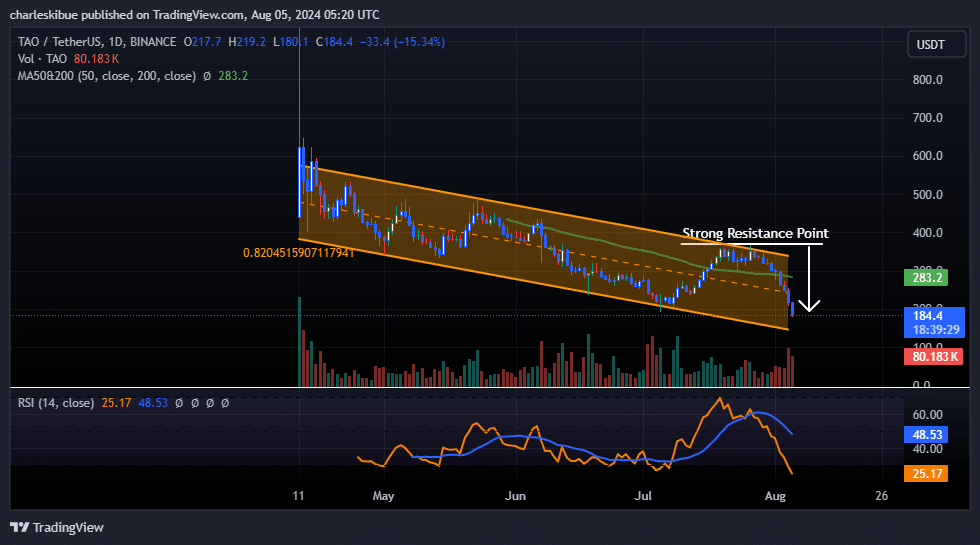Open the USDT currency selector
This screenshot has height=545, width=980.
pyautogui.click(x=932, y=45)
